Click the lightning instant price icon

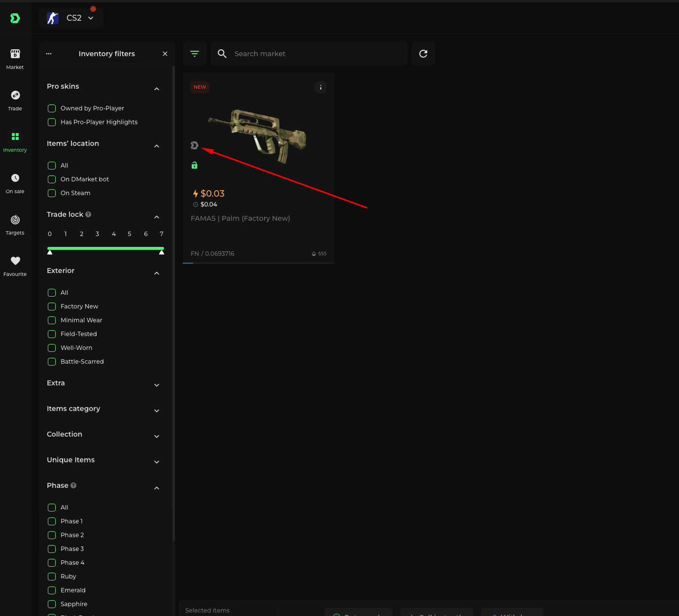pos(196,194)
